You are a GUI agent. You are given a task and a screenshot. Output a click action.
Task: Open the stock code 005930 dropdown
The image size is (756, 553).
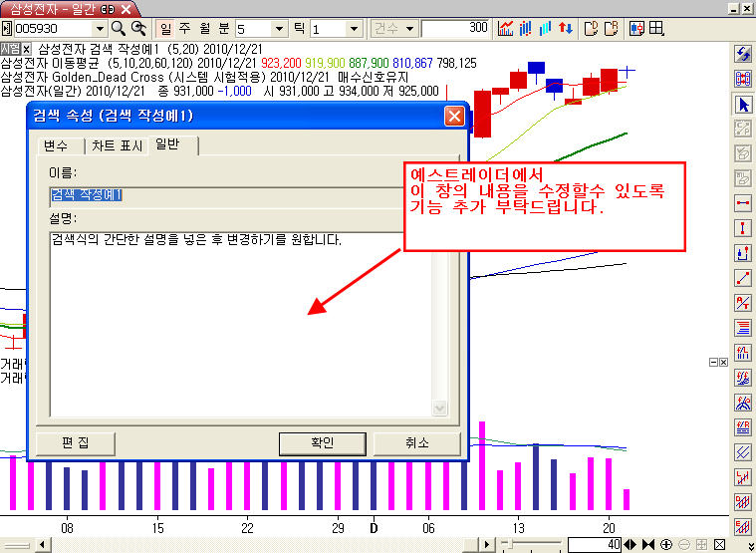click(100, 28)
